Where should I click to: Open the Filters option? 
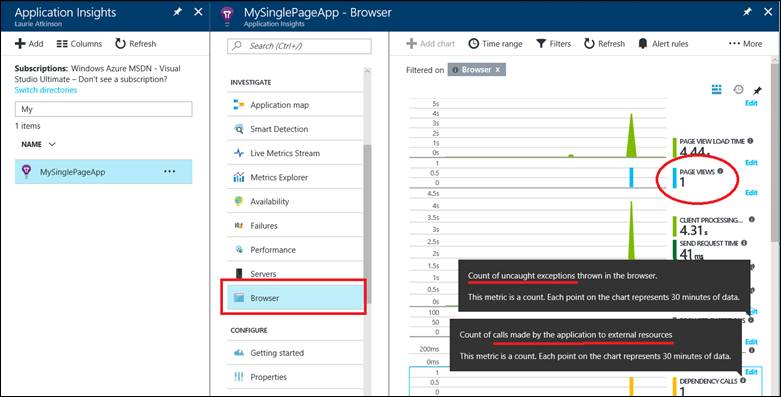click(x=553, y=44)
